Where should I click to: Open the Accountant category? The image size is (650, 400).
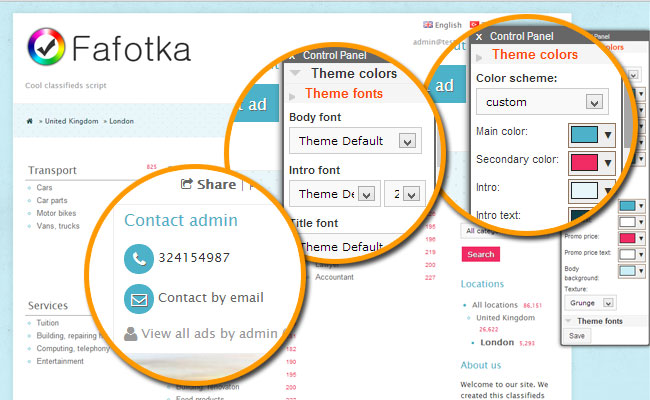tap(335, 277)
